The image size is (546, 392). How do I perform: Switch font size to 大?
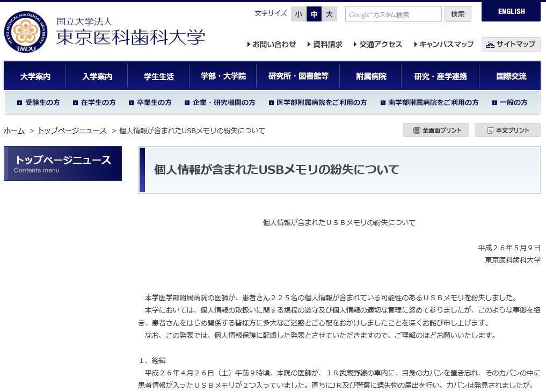pyautogui.click(x=329, y=14)
